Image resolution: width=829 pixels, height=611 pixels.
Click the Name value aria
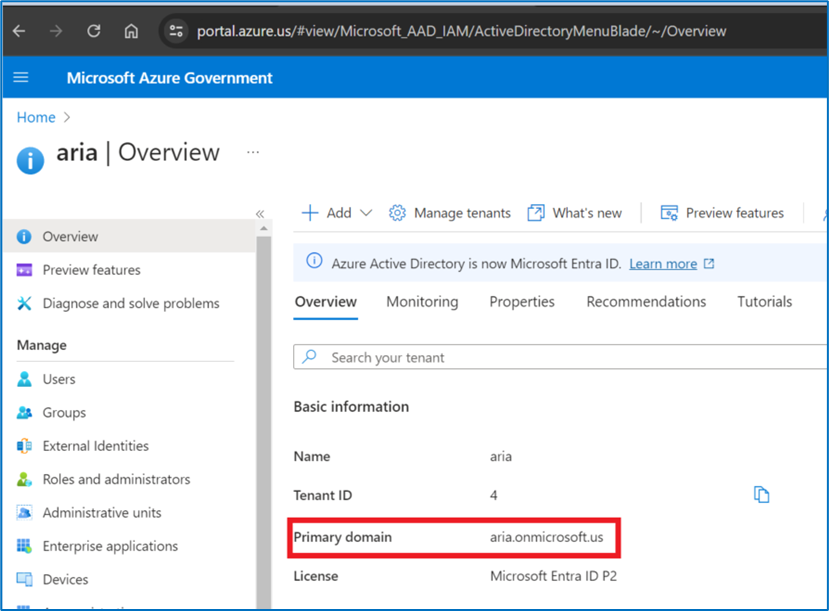click(501, 456)
